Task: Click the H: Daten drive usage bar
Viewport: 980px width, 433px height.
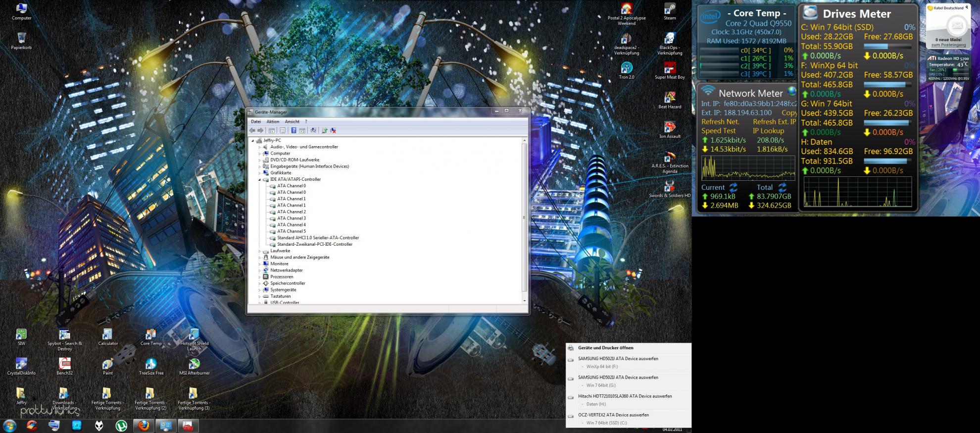Action: 888,161
